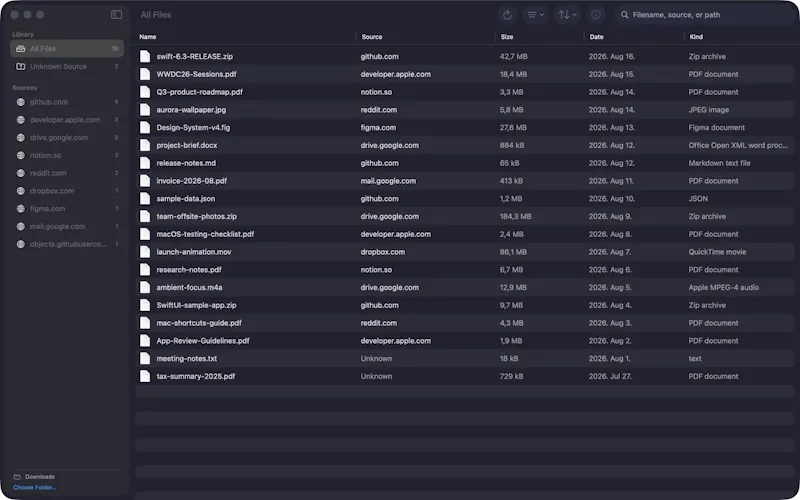Image resolution: width=800 pixels, height=500 pixels.
Task: Sort by the Size column header
Action: 507,37
